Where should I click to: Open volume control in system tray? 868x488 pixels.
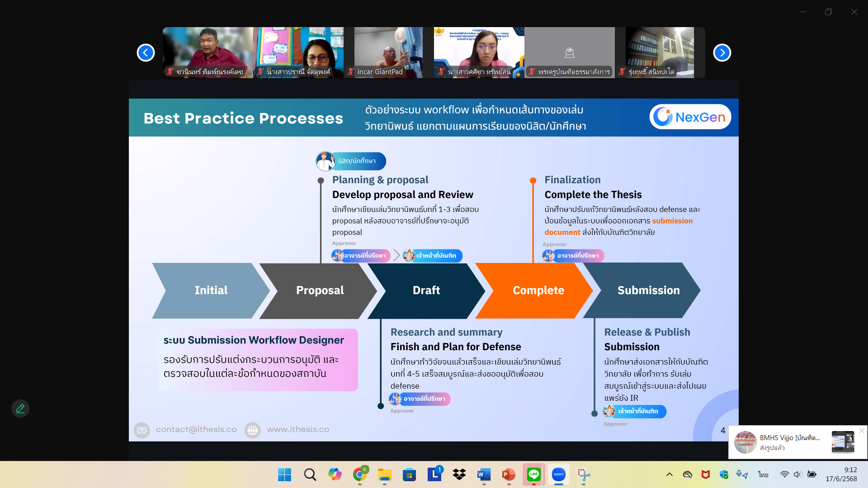[x=798, y=474]
